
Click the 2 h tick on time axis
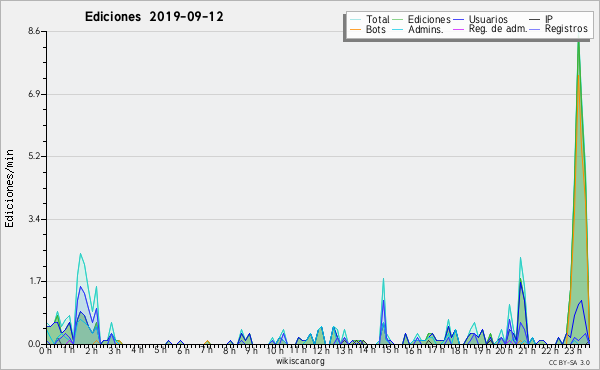pyautogui.click(x=91, y=350)
